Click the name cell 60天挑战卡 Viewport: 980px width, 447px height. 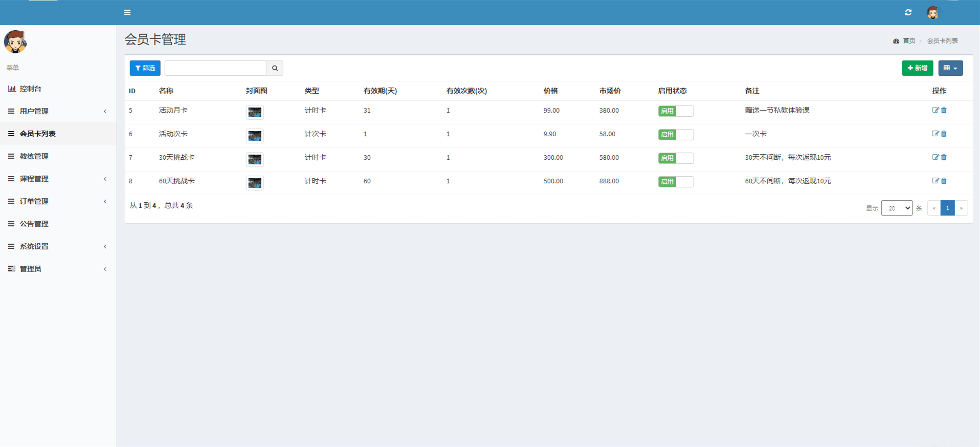[176, 181]
